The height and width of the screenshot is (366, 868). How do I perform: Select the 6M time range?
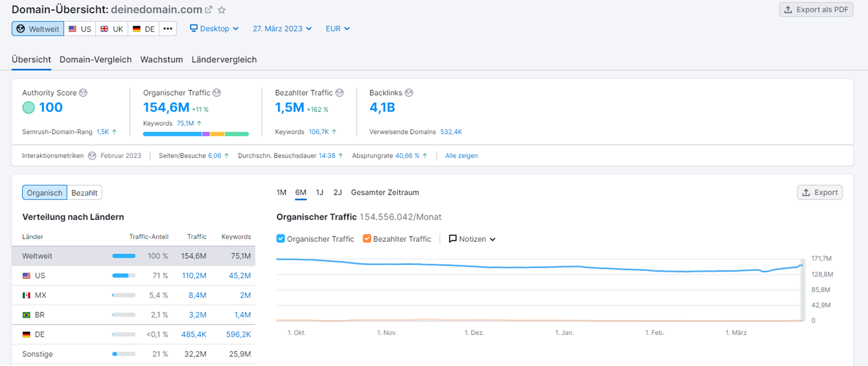coord(300,192)
